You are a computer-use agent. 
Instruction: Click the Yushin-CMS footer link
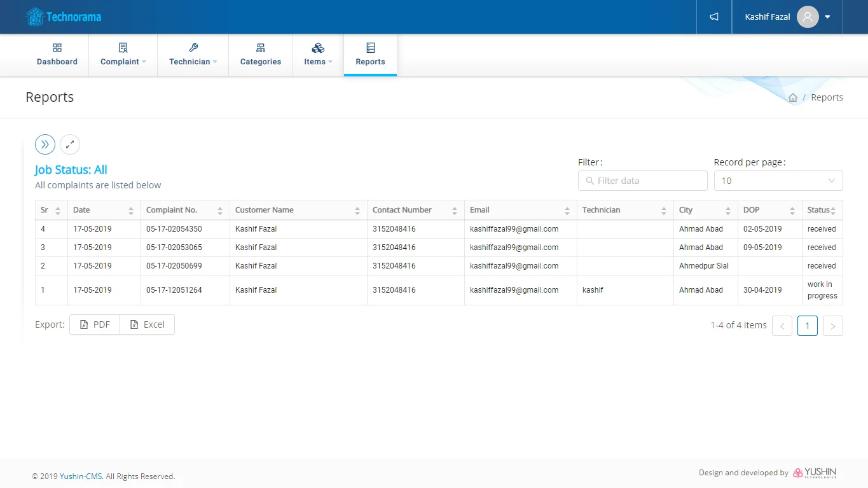coord(81,477)
